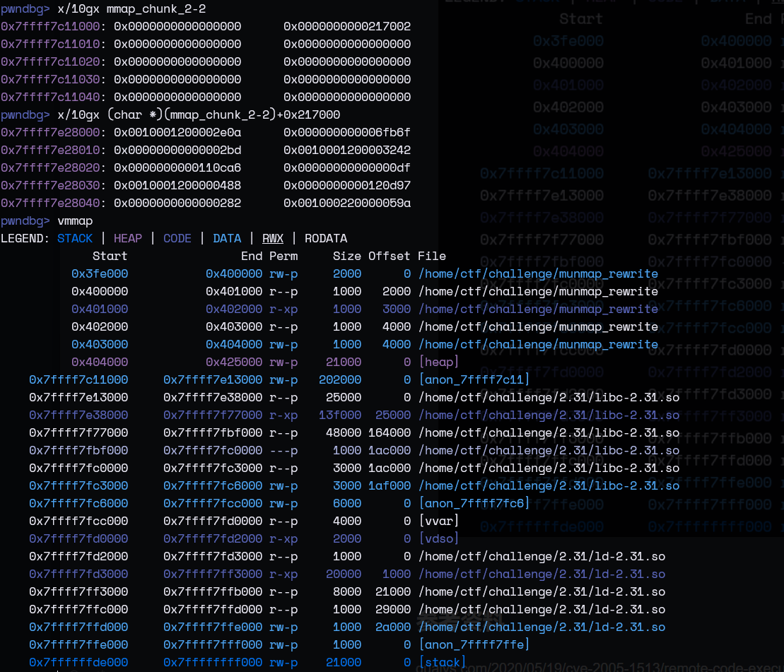Select the [stack] mapping entry
This screenshot has width=784, height=672.
pyautogui.click(x=443, y=662)
